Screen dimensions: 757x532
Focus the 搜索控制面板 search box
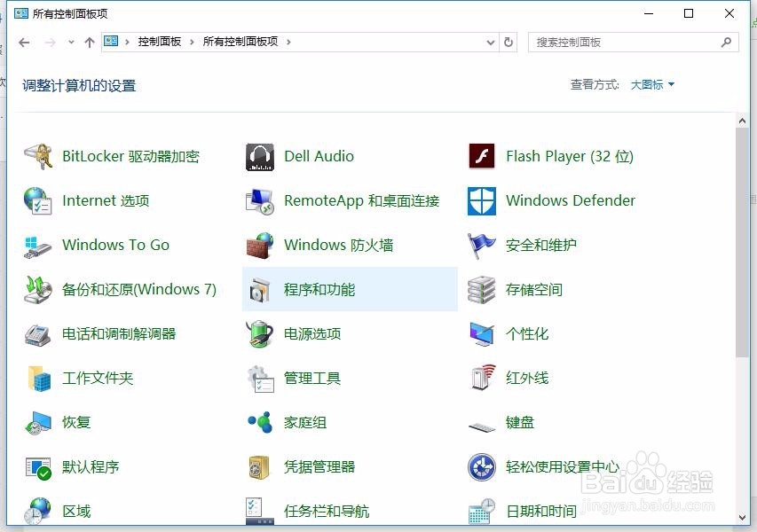[x=633, y=43]
